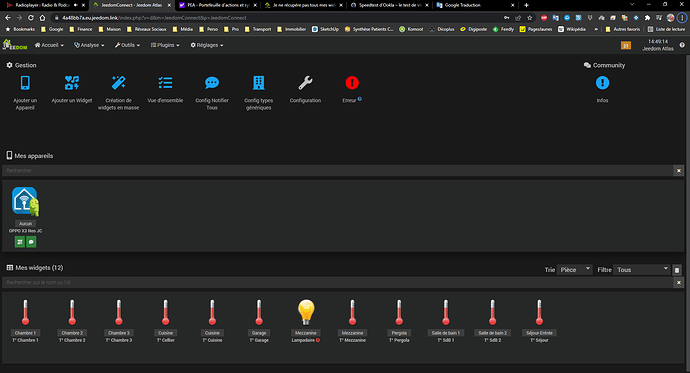Click the Configuration wrench icon

[x=305, y=83]
